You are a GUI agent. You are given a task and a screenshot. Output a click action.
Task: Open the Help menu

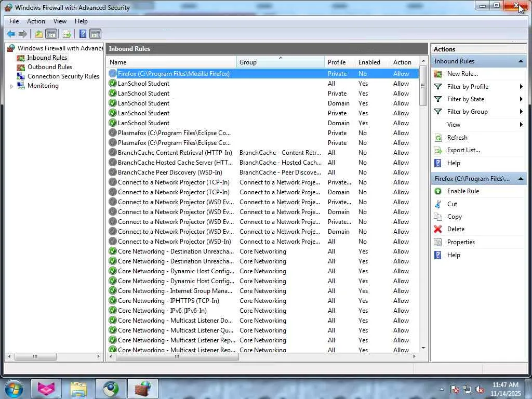click(x=81, y=21)
